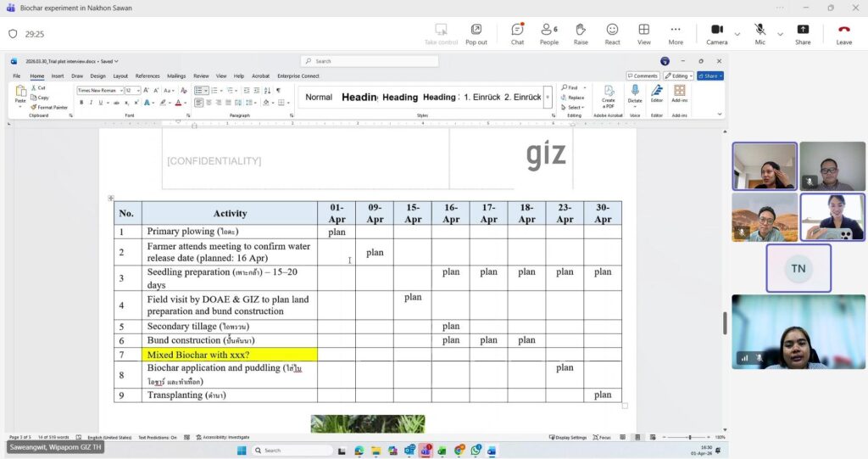Change meeting View layout

coord(644,33)
